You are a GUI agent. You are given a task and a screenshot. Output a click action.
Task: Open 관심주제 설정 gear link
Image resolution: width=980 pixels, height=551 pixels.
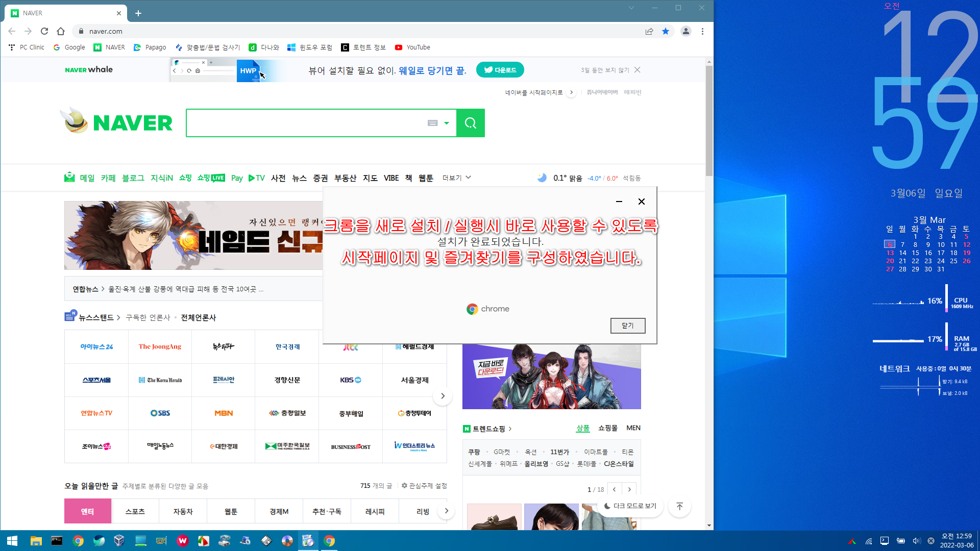coord(424,486)
